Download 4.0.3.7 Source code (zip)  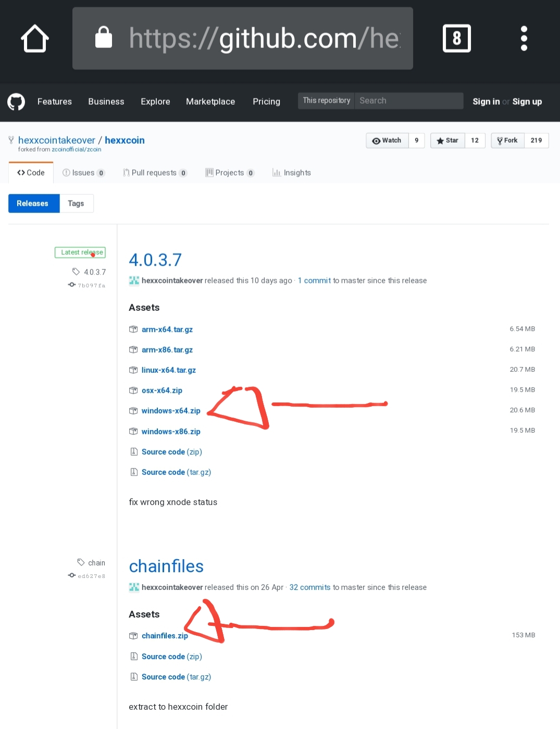pos(172,452)
